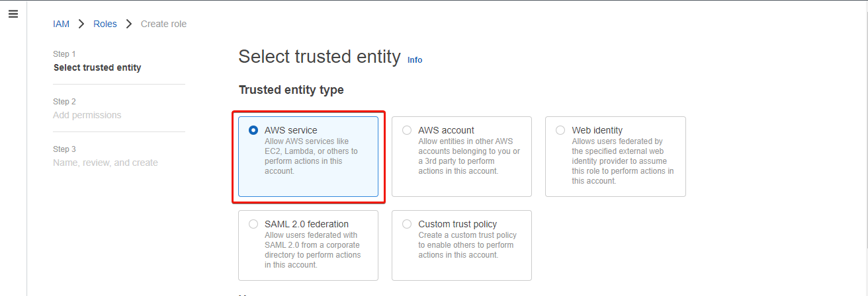
Task: Pick the Web identity radio button
Action: tap(560, 130)
